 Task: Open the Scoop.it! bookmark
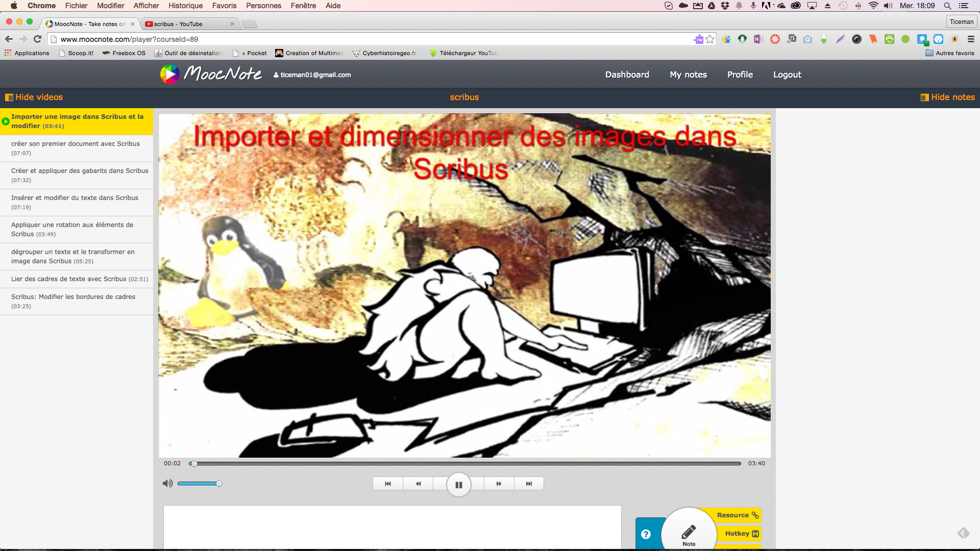[x=76, y=53]
